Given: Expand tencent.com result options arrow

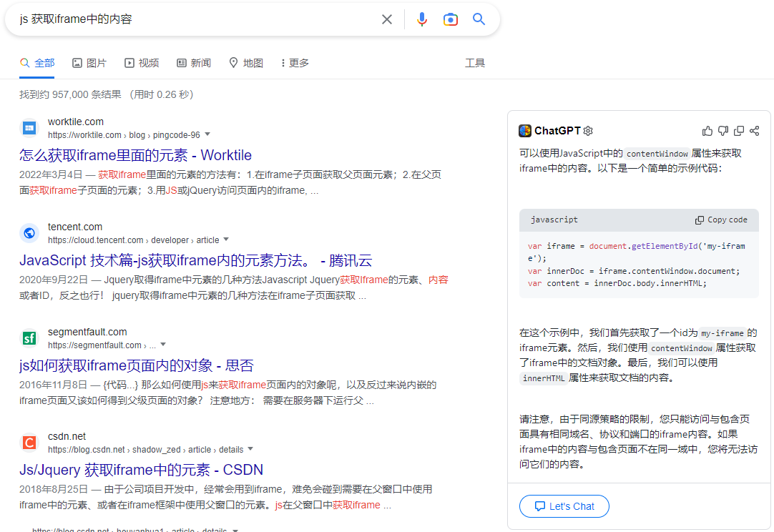Looking at the screenshot, I should coord(226,240).
